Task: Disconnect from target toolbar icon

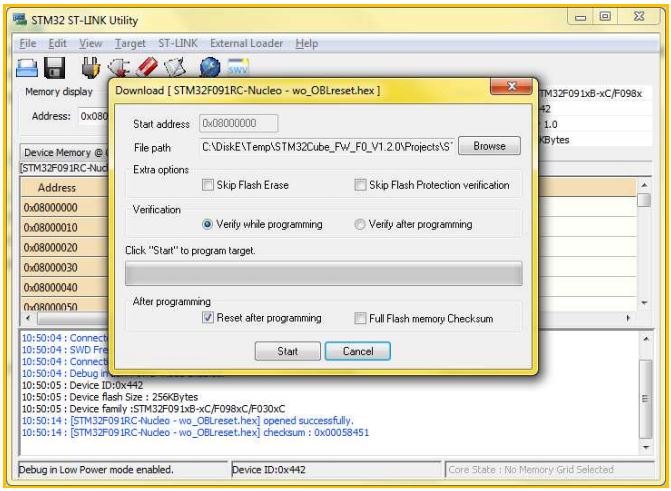Action: 118,68
